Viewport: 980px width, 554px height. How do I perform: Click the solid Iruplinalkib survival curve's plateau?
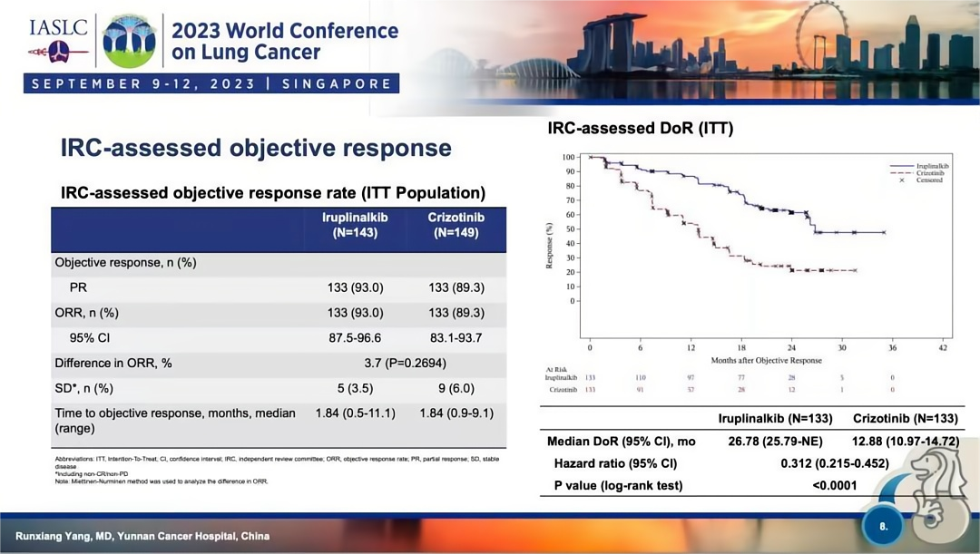tap(850, 232)
